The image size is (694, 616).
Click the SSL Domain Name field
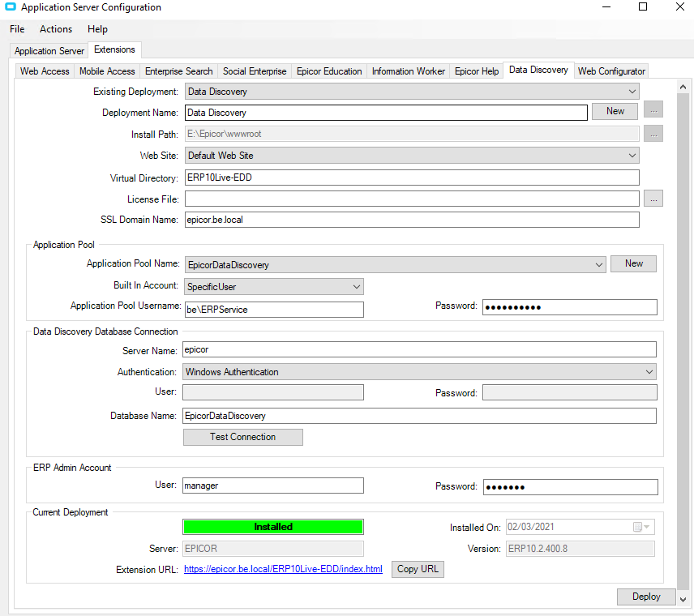tap(412, 220)
